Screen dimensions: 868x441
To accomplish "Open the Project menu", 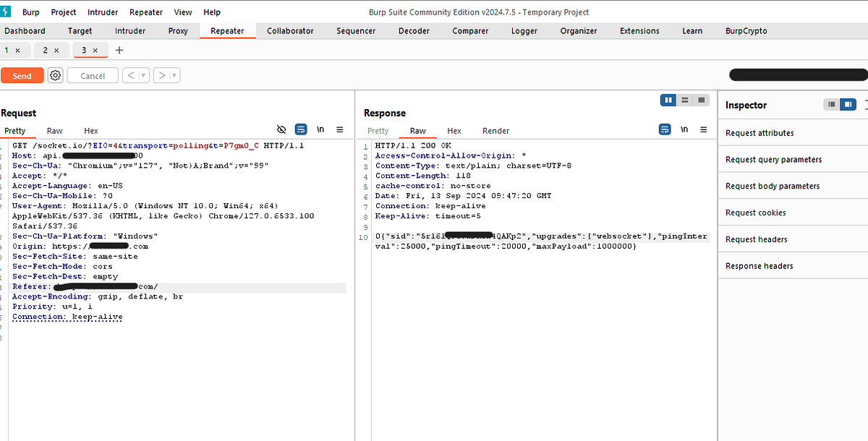I will click(64, 12).
